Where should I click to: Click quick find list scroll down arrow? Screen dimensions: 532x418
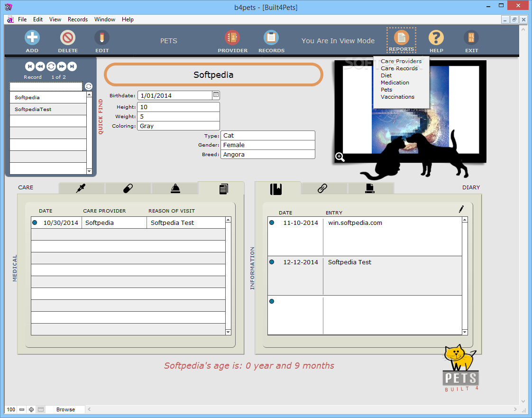pyautogui.click(x=90, y=171)
